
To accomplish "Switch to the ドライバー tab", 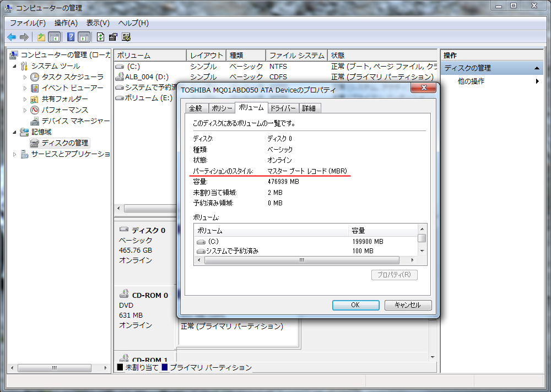I will (283, 108).
